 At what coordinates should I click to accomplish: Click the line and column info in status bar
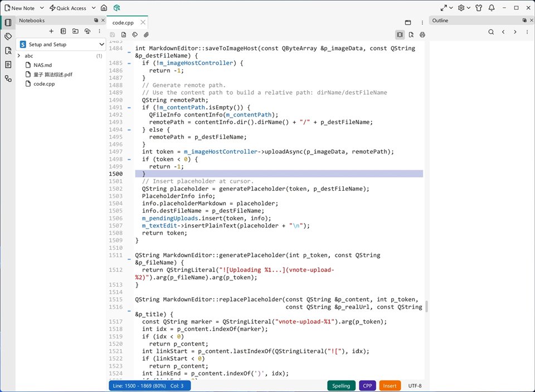(x=150, y=386)
